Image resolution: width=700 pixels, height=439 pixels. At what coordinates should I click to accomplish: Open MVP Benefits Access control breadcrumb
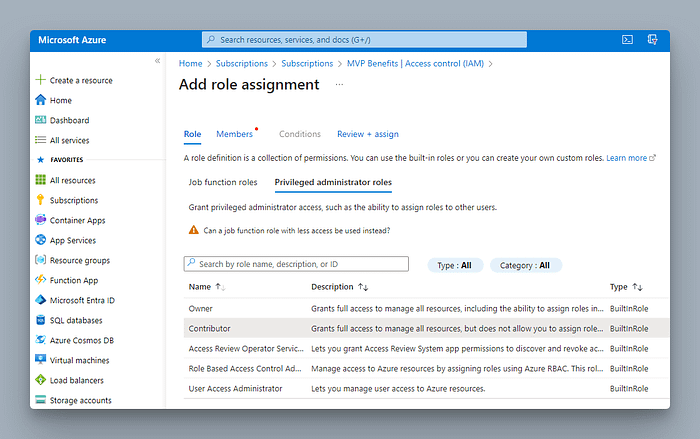tap(415, 63)
